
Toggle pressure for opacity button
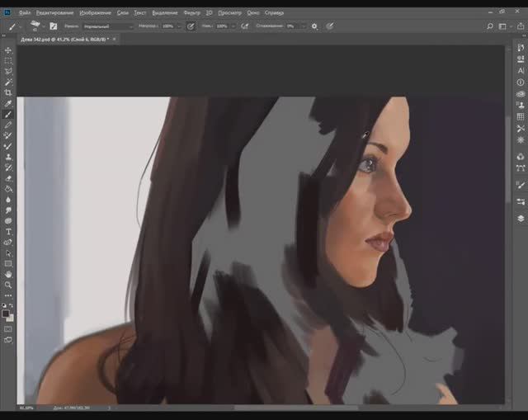click(191, 26)
